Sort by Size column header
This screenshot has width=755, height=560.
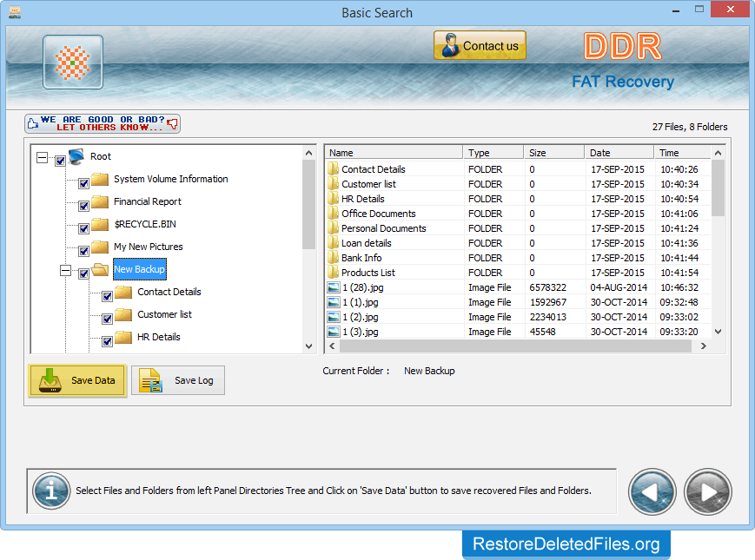point(553,153)
